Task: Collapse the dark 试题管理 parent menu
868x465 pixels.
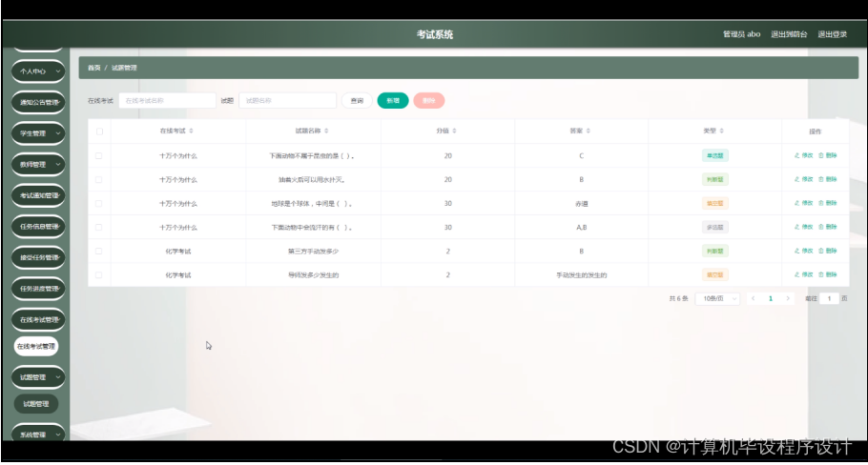Action: [38, 377]
